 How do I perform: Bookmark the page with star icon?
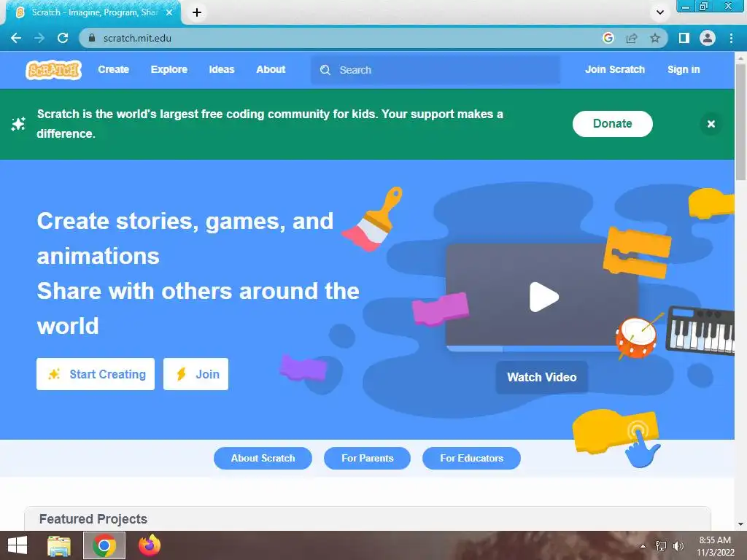click(x=655, y=38)
